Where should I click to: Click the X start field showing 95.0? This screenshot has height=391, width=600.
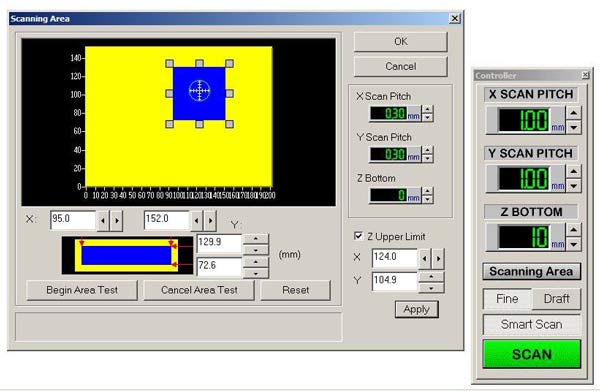click(73, 220)
